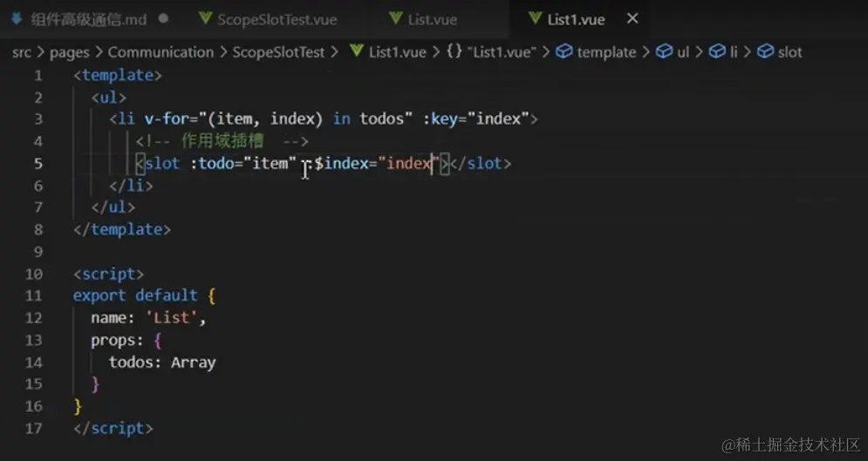The width and height of the screenshot is (868, 461).
Task: Click Vue icon on List.vue tab
Action: pyautogui.click(x=395, y=18)
